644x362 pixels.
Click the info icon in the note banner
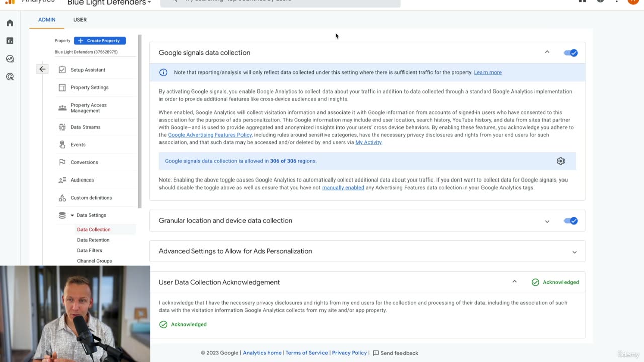[163, 72]
